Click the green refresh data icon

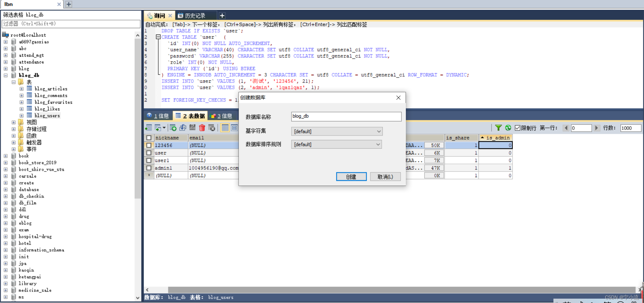(508, 128)
